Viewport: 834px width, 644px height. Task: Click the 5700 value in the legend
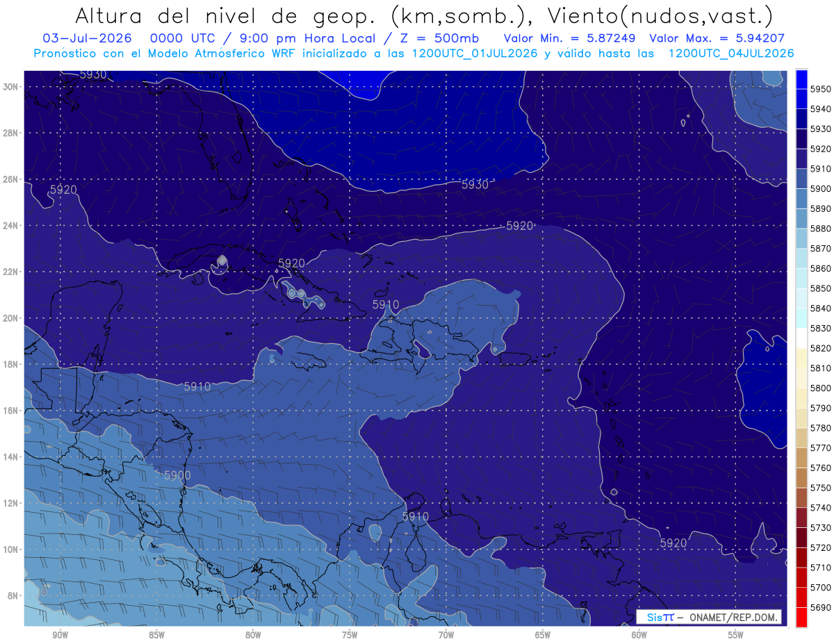821,588
